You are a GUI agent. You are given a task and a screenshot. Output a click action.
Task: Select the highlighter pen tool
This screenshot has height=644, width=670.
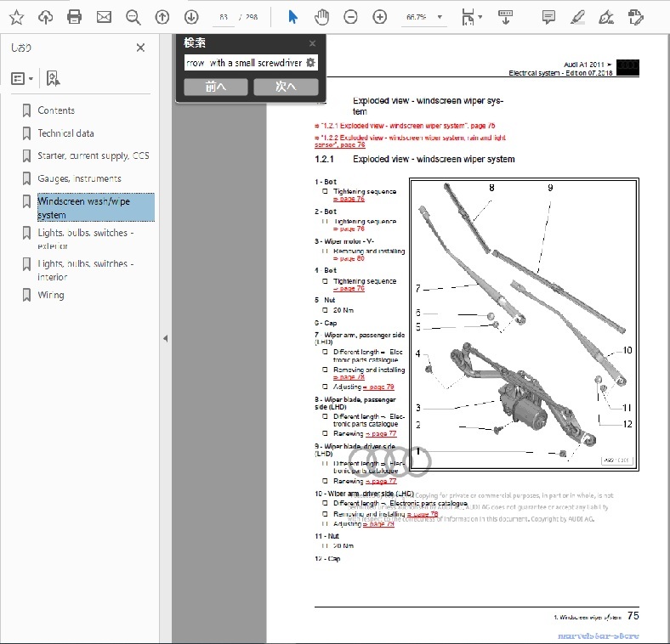tap(577, 17)
